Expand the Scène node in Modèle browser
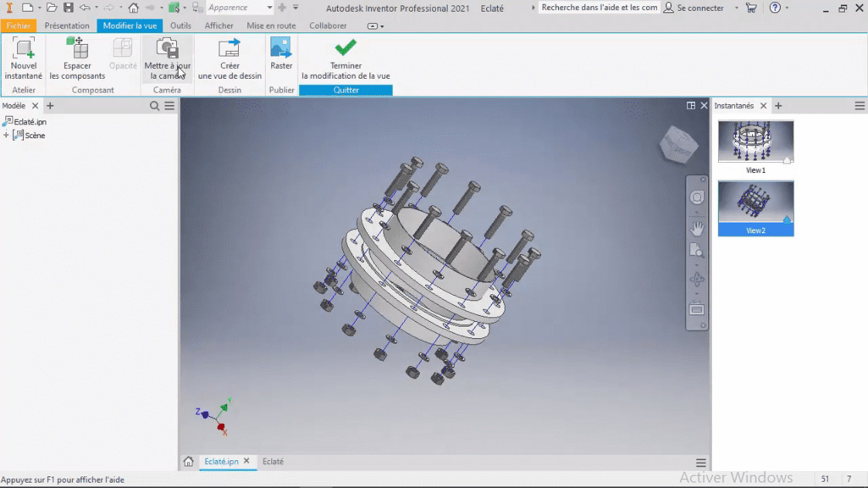The width and height of the screenshot is (868, 488). coord(6,135)
